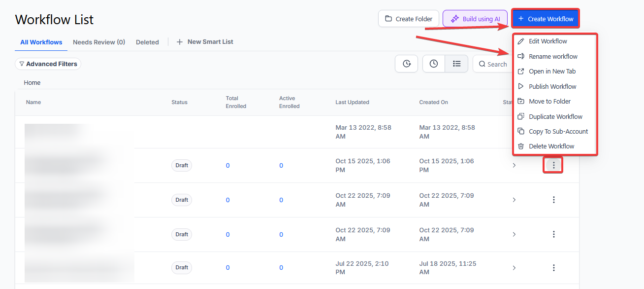Expand Advanced Filters
Screen dimensions: 644x289
click(x=48, y=64)
